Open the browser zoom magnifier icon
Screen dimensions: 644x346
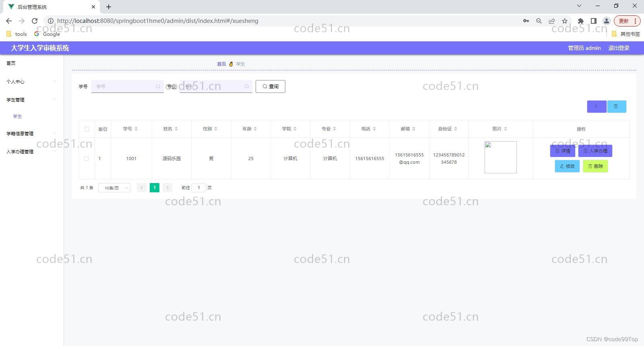[539, 21]
